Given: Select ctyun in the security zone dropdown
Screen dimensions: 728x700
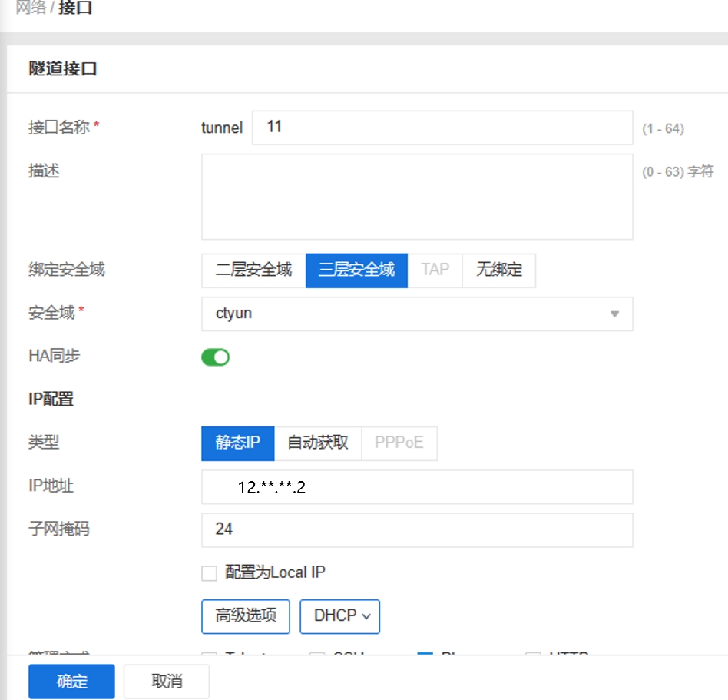Looking at the screenshot, I should [416, 314].
